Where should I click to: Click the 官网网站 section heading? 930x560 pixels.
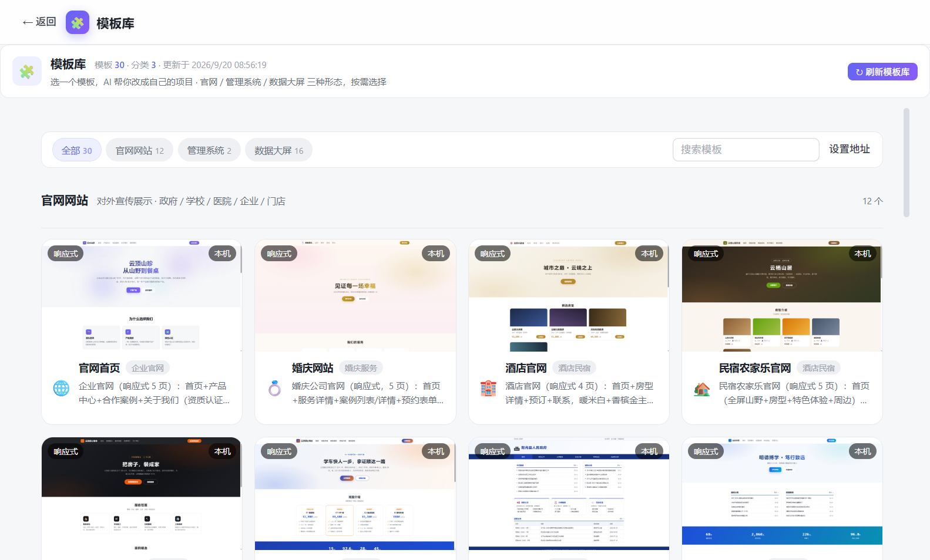pyautogui.click(x=65, y=201)
